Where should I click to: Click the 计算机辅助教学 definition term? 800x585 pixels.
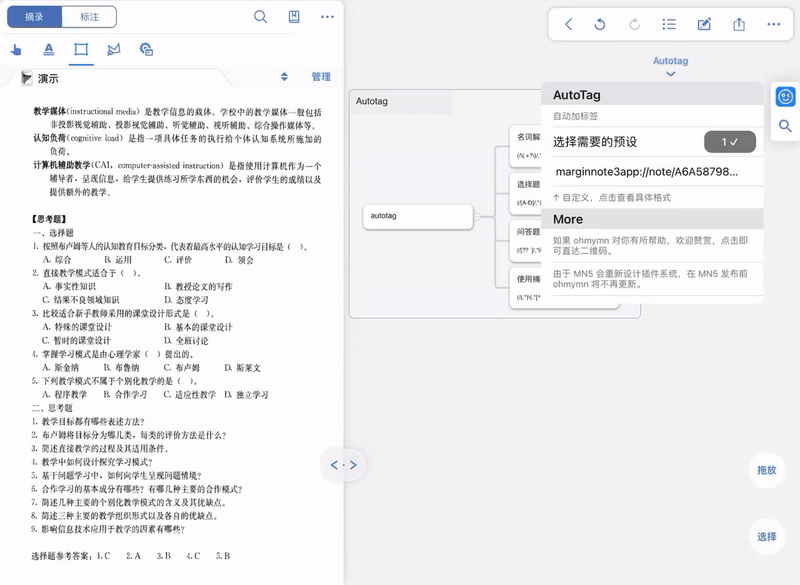[x=62, y=165]
